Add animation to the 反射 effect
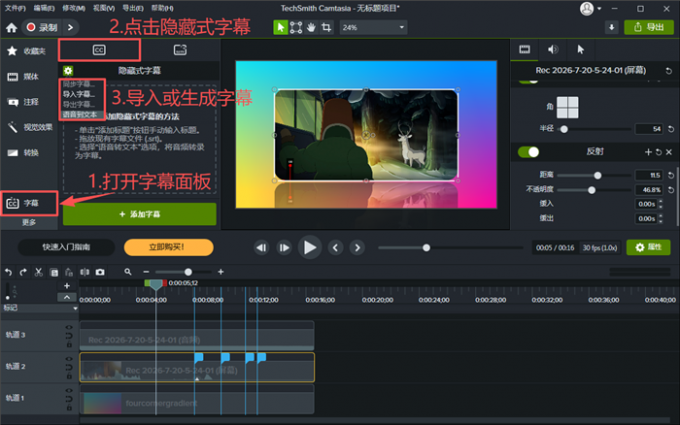Image resolution: width=680 pixels, height=425 pixels. tap(648, 152)
